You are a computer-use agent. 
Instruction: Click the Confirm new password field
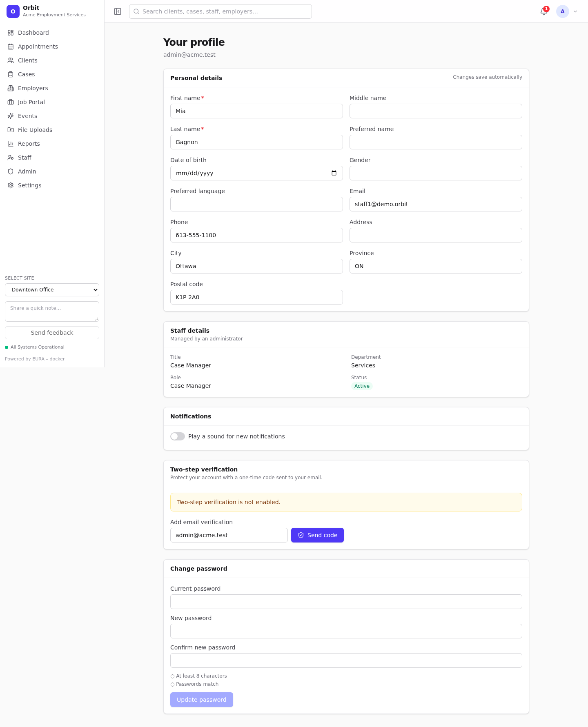tap(346, 660)
